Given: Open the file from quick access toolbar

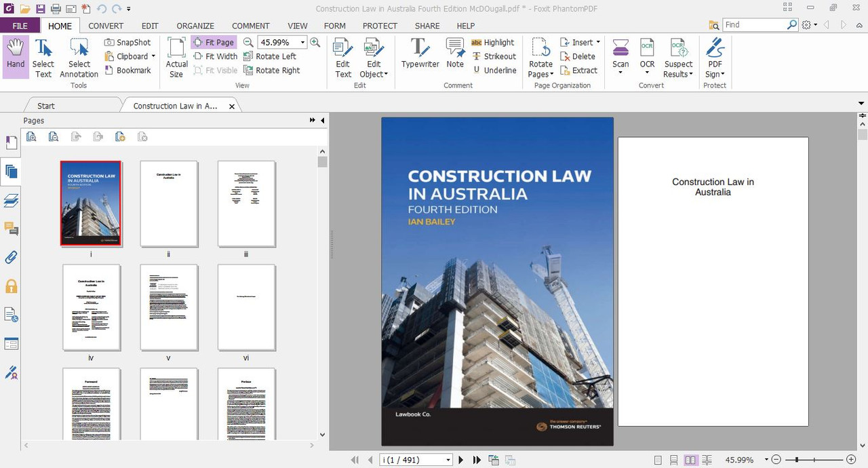Looking at the screenshot, I should tap(25, 9).
